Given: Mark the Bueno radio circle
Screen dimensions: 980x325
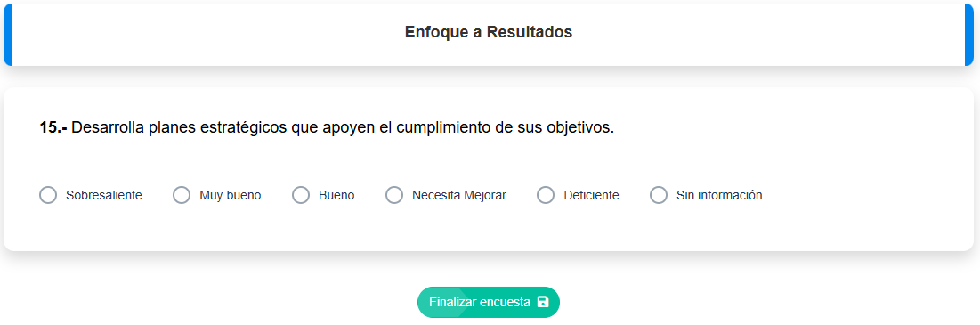Looking at the screenshot, I should click(301, 195).
